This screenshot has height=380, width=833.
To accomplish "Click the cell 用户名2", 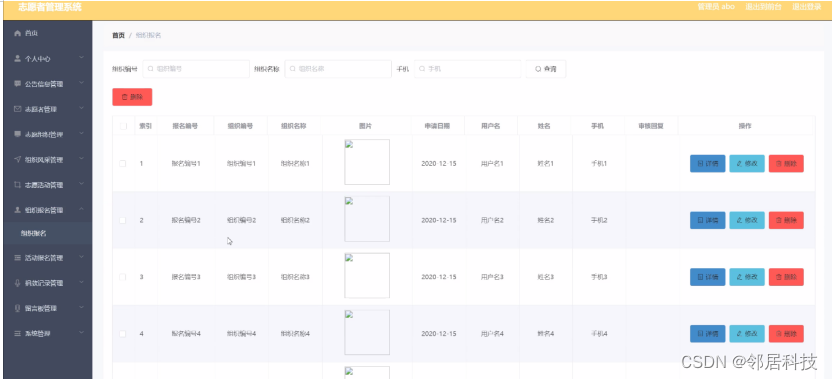I will (492, 220).
